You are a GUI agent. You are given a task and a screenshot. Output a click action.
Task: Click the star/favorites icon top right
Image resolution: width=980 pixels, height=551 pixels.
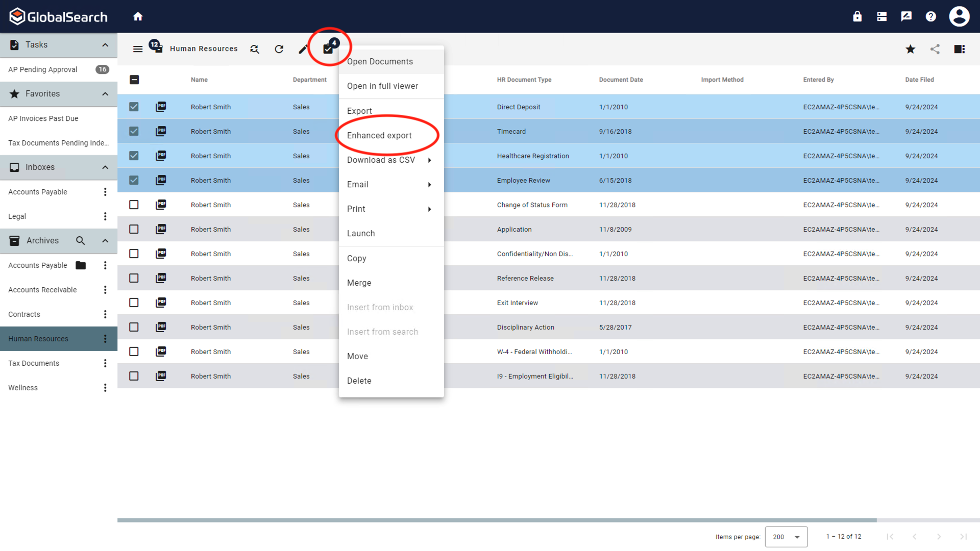pyautogui.click(x=910, y=48)
